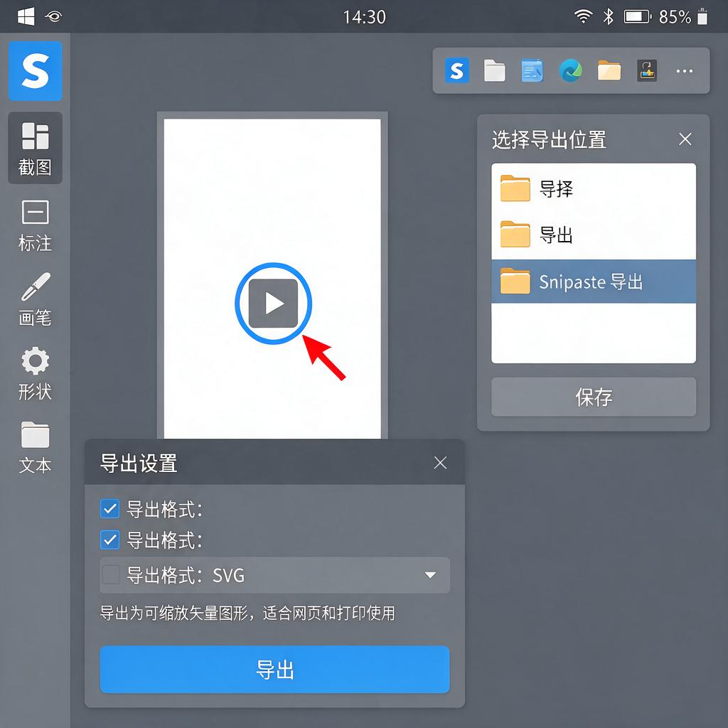Close the 选择导出位置 panel
The height and width of the screenshot is (728, 728).
pyautogui.click(x=685, y=139)
